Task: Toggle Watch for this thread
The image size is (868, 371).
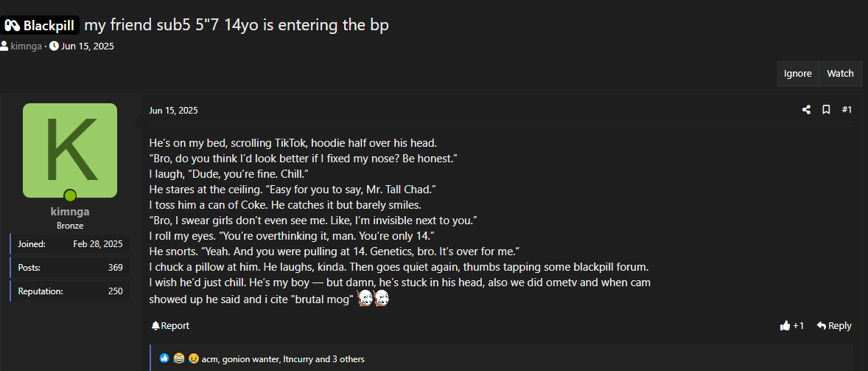Action: (x=840, y=74)
